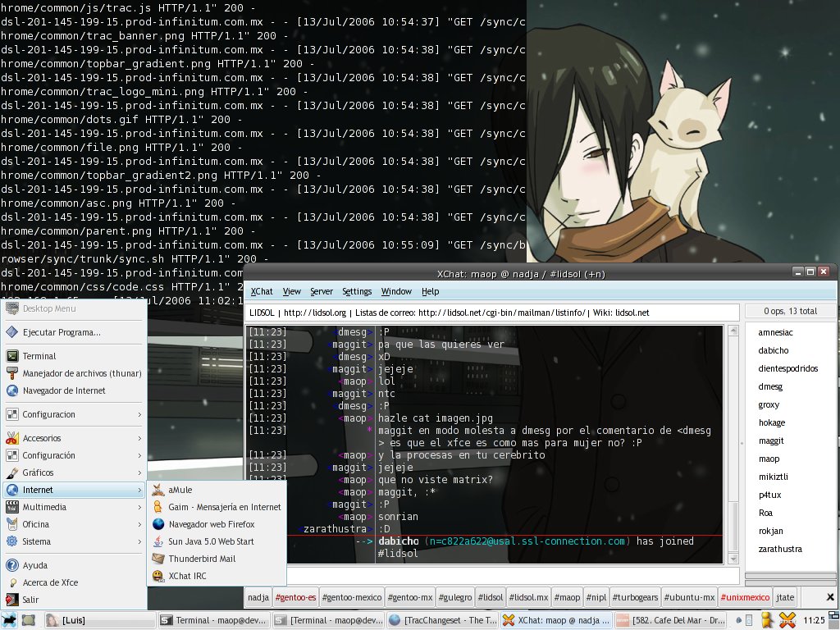Switch to first Terminal - maop@dev taskbar window
The width and height of the screenshot is (840, 630).
(x=216, y=620)
